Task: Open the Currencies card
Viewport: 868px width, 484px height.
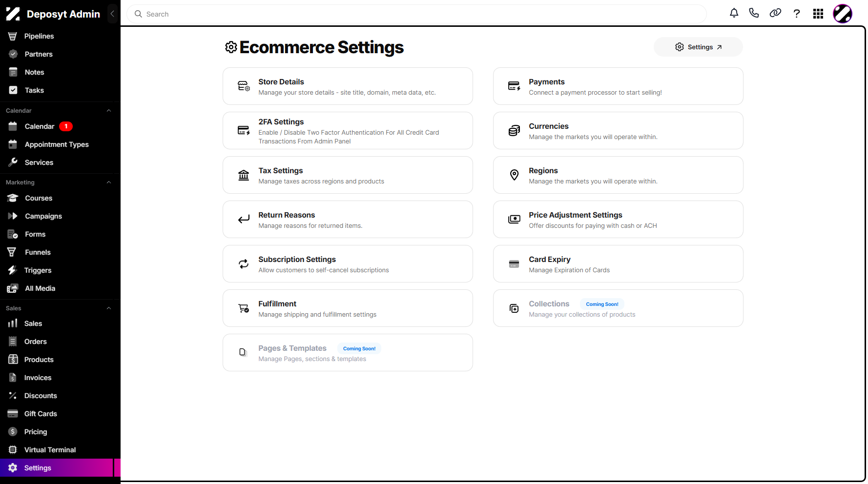Action: (x=618, y=131)
